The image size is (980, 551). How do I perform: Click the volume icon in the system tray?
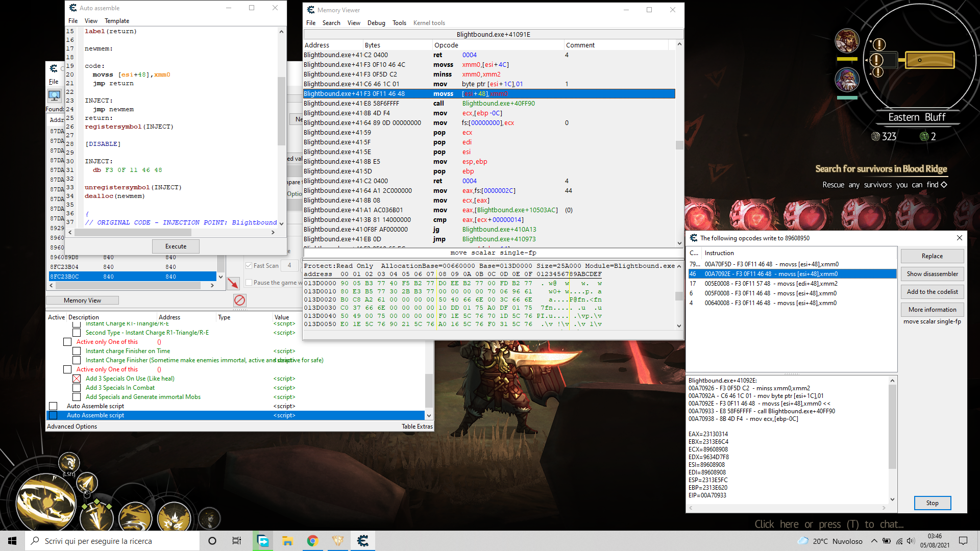point(912,541)
